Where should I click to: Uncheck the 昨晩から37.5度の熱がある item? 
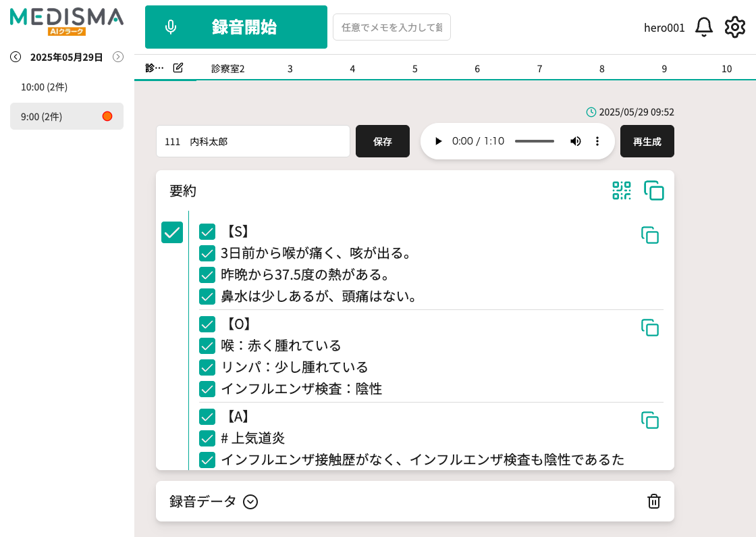[207, 275]
